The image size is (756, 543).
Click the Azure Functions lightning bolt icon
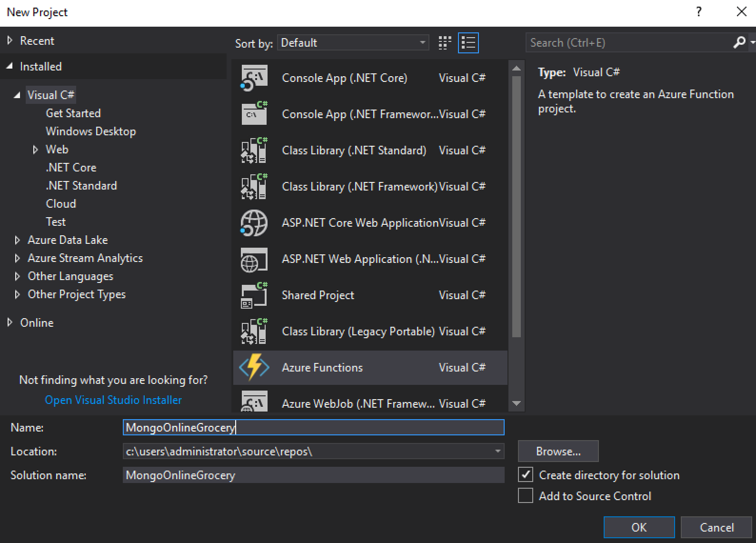click(254, 367)
